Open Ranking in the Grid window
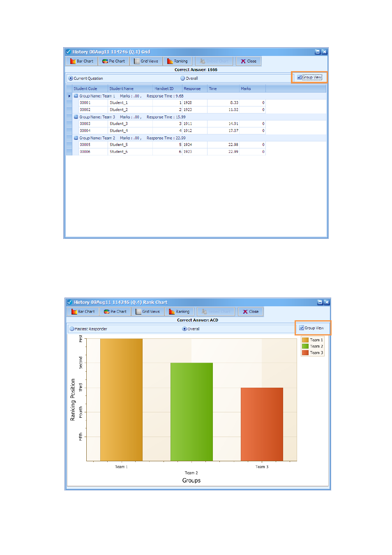The image size is (392, 555). point(178,61)
